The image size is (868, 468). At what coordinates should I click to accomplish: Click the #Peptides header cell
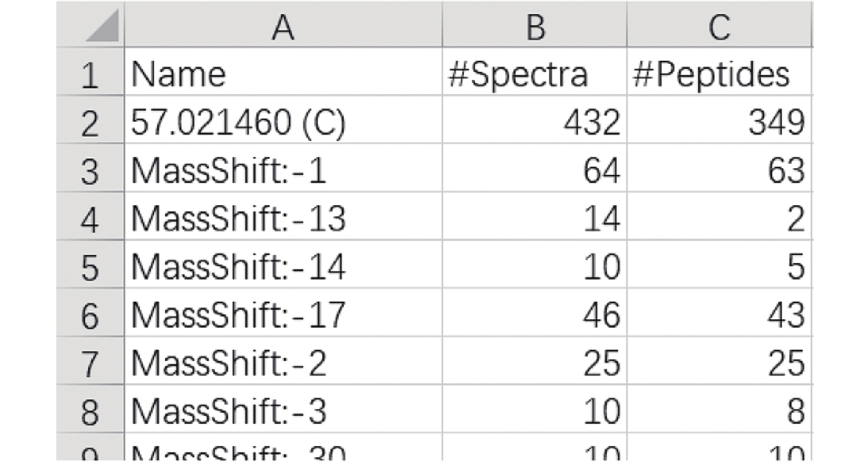pyautogui.click(x=720, y=72)
